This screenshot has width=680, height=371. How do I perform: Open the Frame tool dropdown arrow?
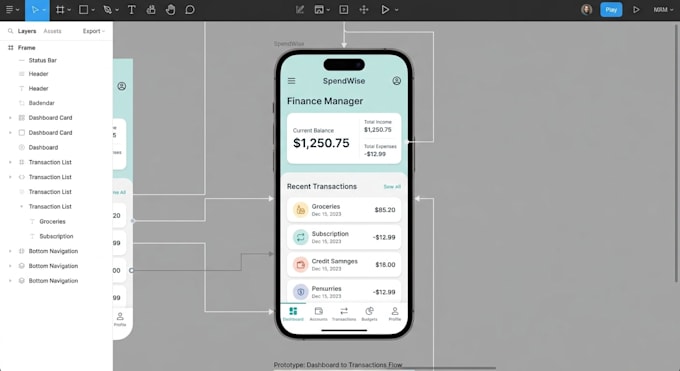click(x=69, y=10)
